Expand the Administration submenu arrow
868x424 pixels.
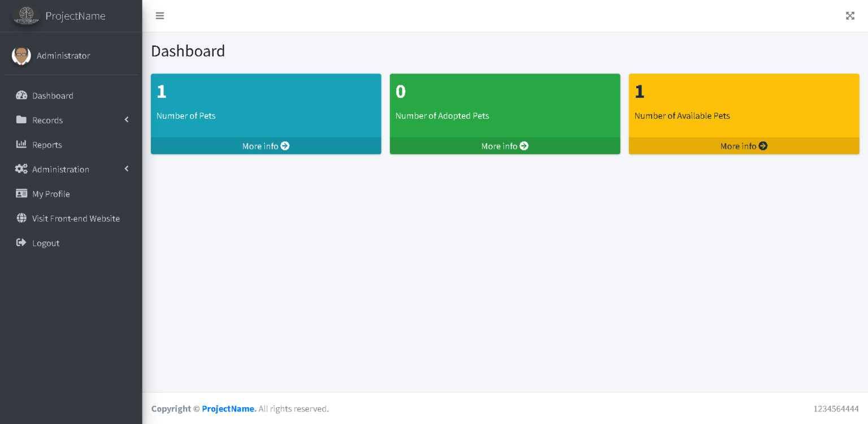coord(127,169)
